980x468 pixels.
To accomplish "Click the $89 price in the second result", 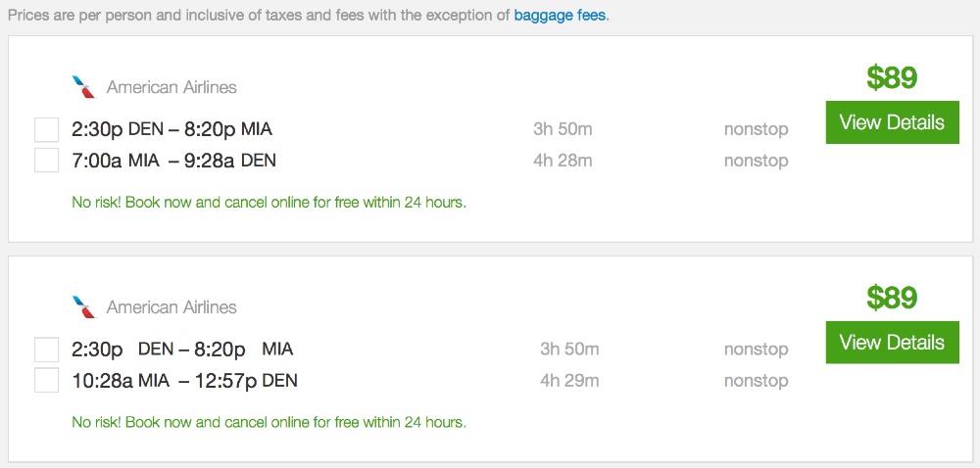I will point(892,298).
